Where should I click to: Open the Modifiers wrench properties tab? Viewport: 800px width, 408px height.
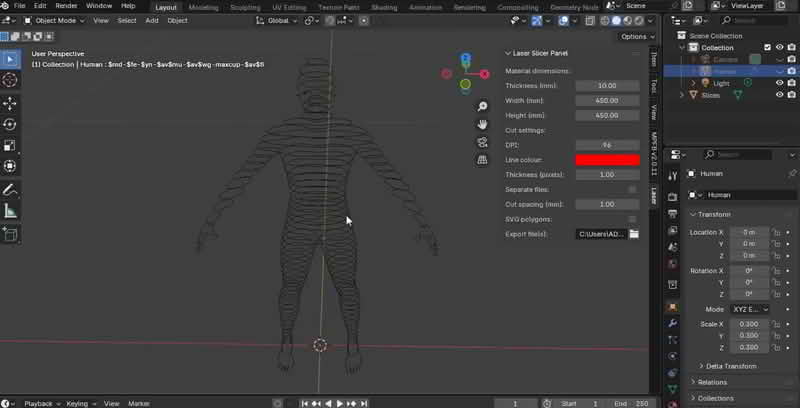tap(672, 324)
